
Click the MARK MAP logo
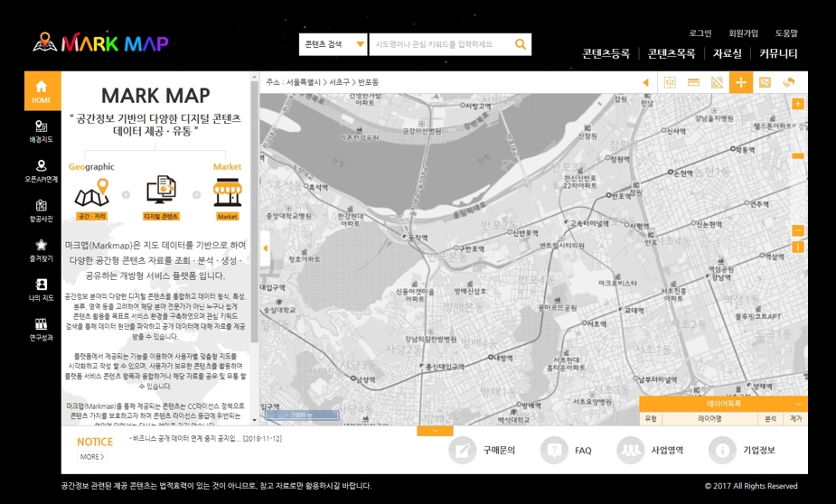point(100,42)
